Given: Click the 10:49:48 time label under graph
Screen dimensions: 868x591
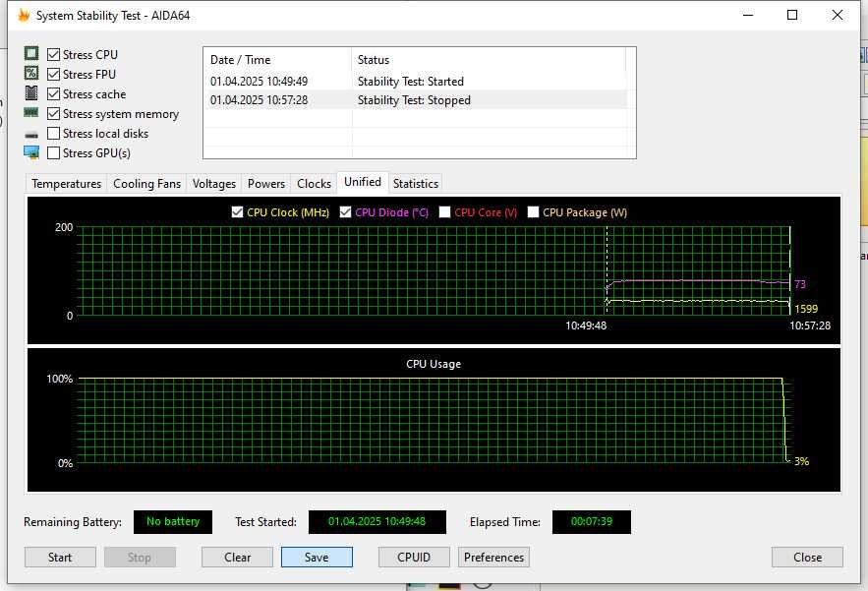Looking at the screenshot, I should point(586,325).
